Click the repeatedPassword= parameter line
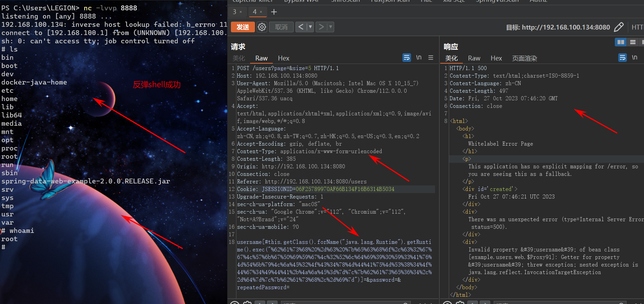Viewport: 644px width, 304px height. [x=263, y=287]
